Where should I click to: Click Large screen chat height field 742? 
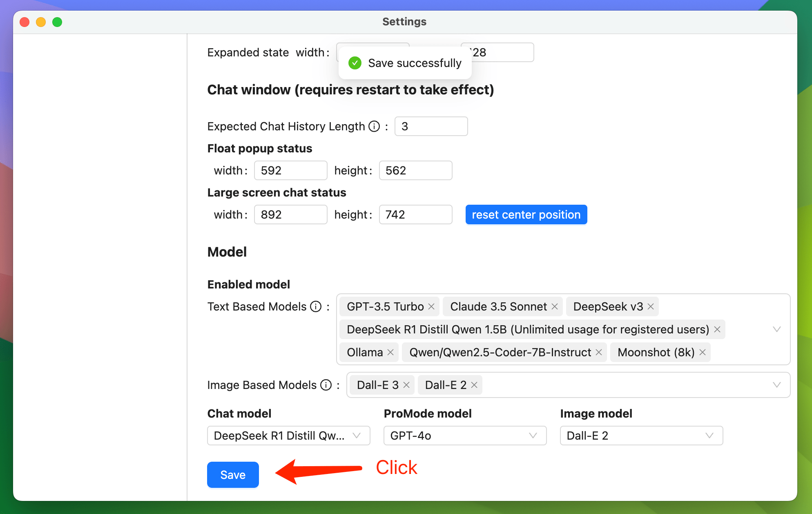[x=415, y=215]
